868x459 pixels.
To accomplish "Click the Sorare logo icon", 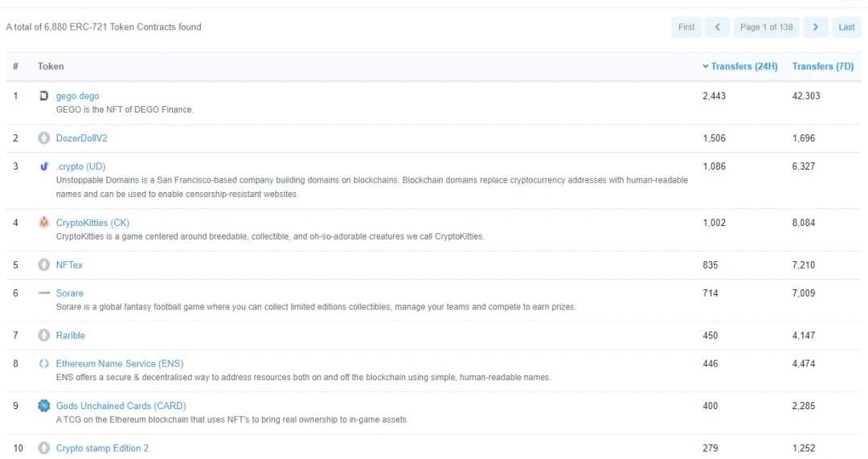I will [x=43, y=293].
